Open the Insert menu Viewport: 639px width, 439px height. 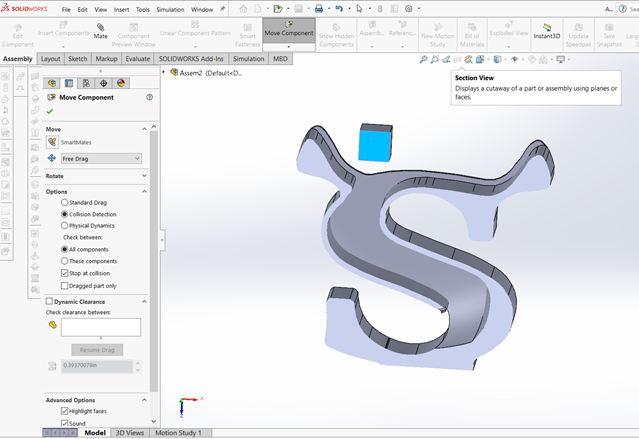(121, 9)
